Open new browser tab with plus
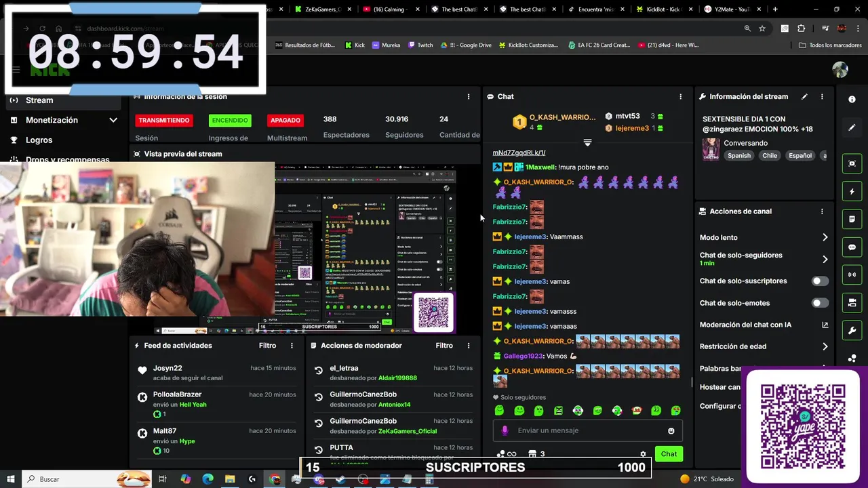The width and height of the screenshot is (868, 488). (x=775, y=9)
